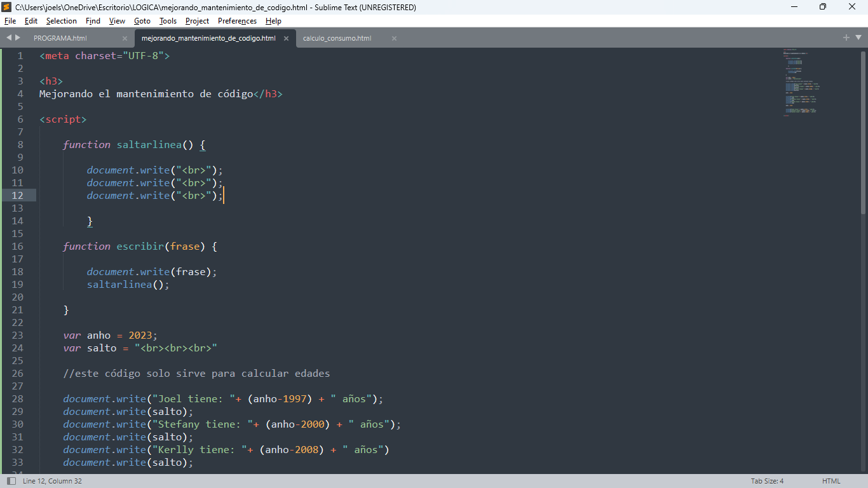868x488 pixels.
Task: Click line number 1 in the gutter
Action: pyautogui.click(x=20, y=56)
